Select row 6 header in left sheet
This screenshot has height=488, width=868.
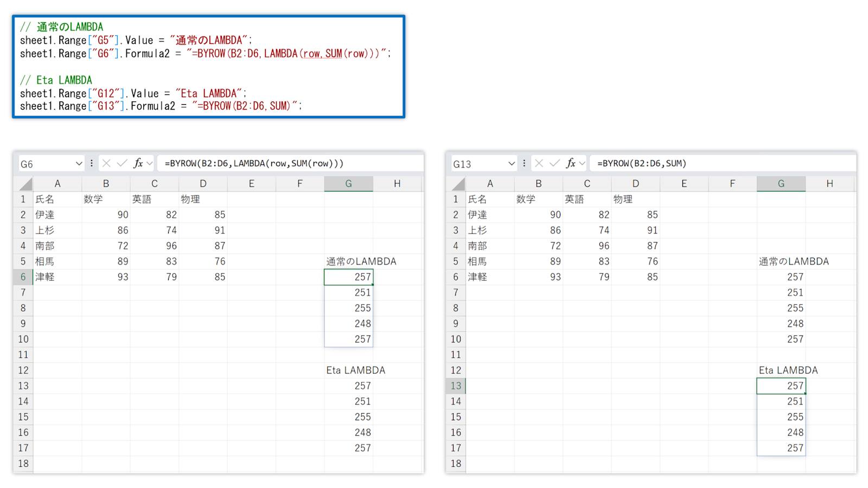point(23,277)
